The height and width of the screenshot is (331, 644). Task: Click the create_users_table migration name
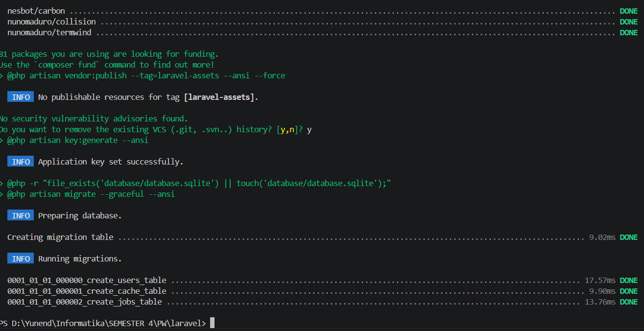click(x=87, y=281)
